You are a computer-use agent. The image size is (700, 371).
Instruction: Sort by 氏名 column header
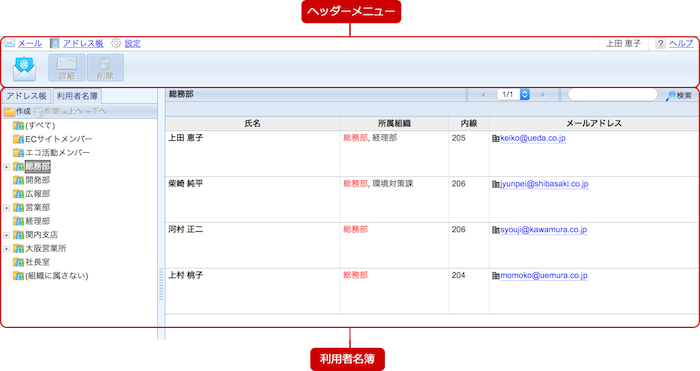253,124
